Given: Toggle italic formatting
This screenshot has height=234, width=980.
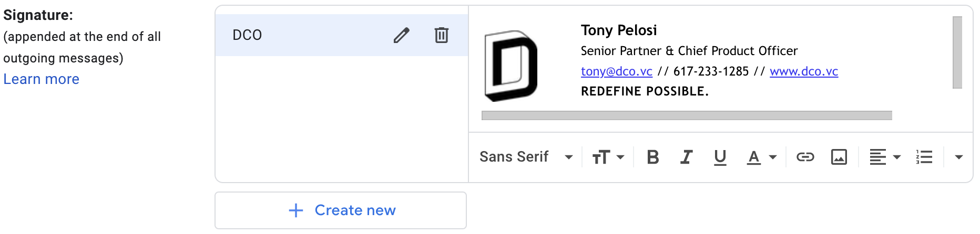Looking at the screenshot, I should (686, 157).
